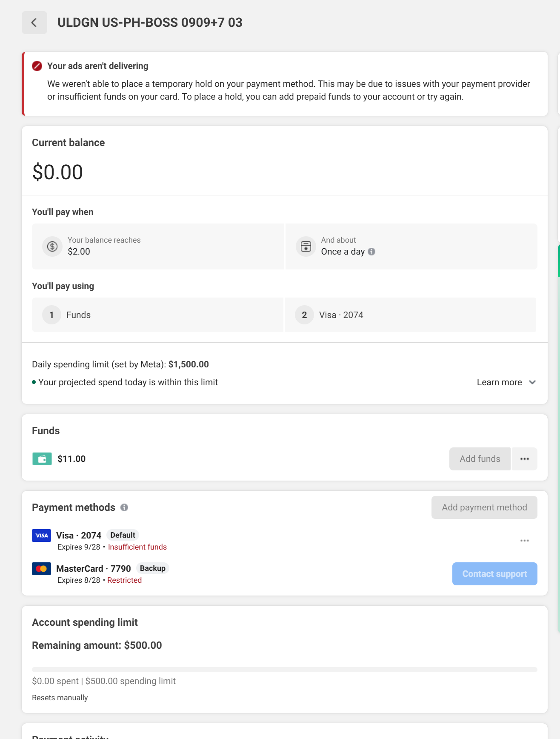Go back using the arrow button

point(34,23)
